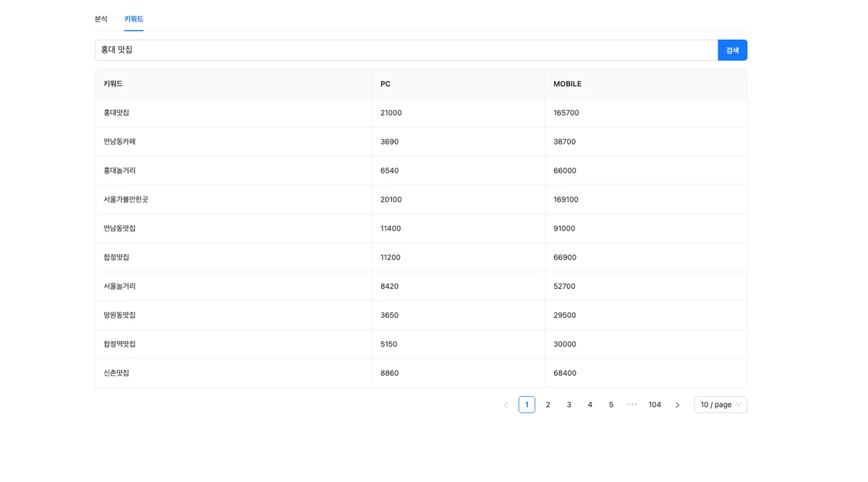Screen dimensions: 868x482
Task: Click PC value 20100
Action: [x=391, y=199]
